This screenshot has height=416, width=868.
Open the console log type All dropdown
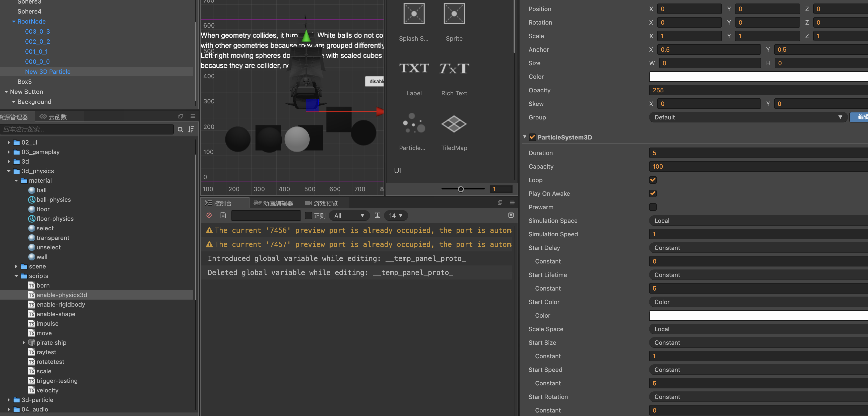click(349, 216)
